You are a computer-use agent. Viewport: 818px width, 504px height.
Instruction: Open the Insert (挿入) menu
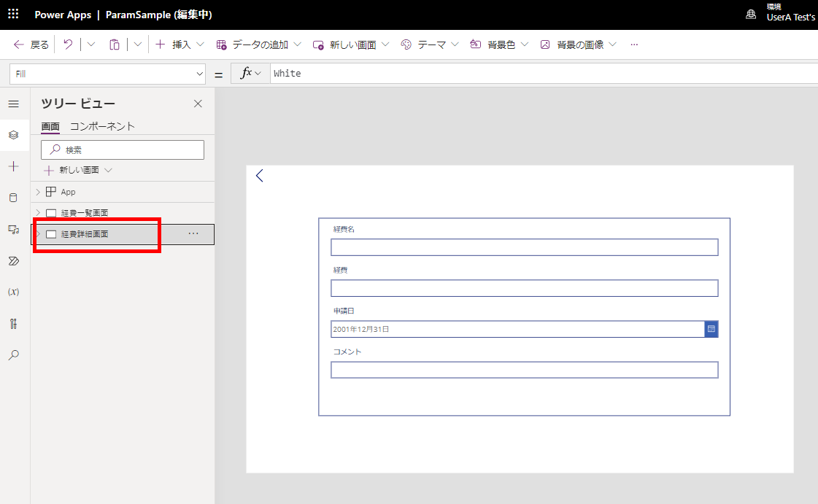180,44
